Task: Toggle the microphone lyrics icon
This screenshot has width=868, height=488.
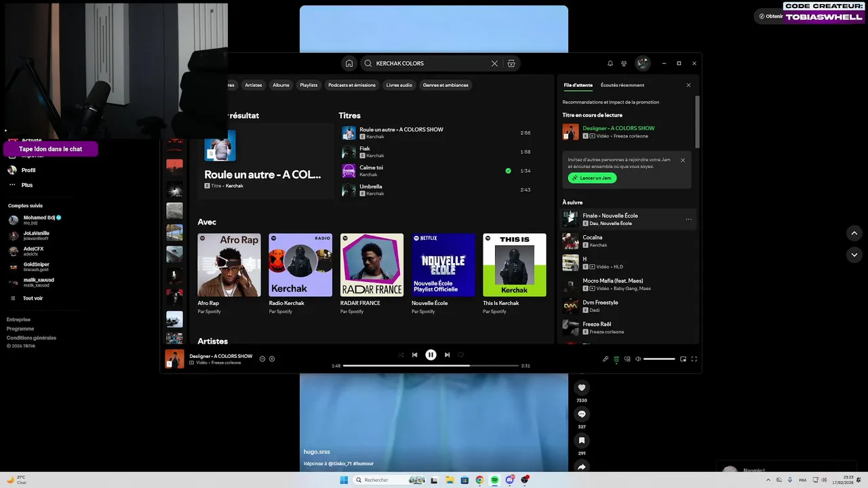Action: coord(606,359)
